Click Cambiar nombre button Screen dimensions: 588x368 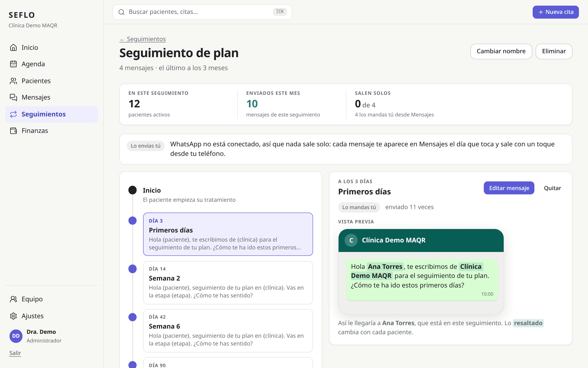[501, 51]
